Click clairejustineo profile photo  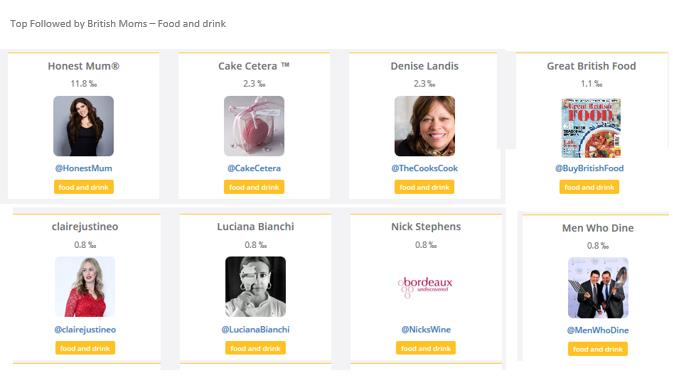pyautogui.click(x=85, y=287)
